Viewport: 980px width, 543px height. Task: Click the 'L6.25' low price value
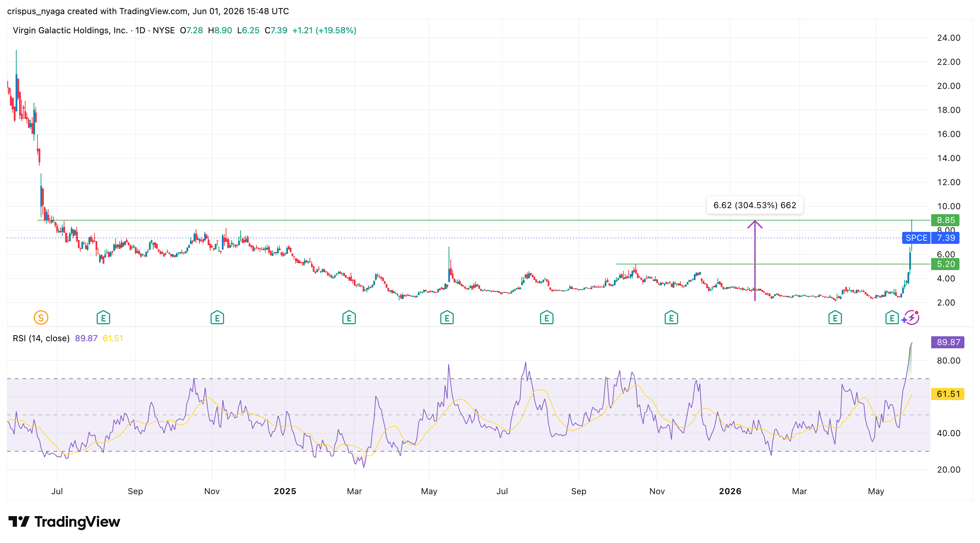pos(248,30)
